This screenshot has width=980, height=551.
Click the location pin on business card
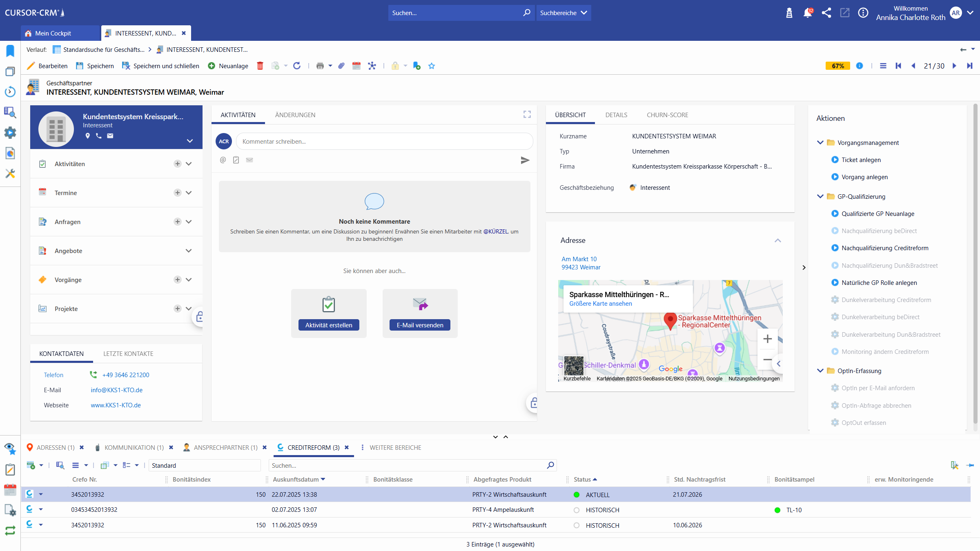pyautogui.click(x=87, y=136)
